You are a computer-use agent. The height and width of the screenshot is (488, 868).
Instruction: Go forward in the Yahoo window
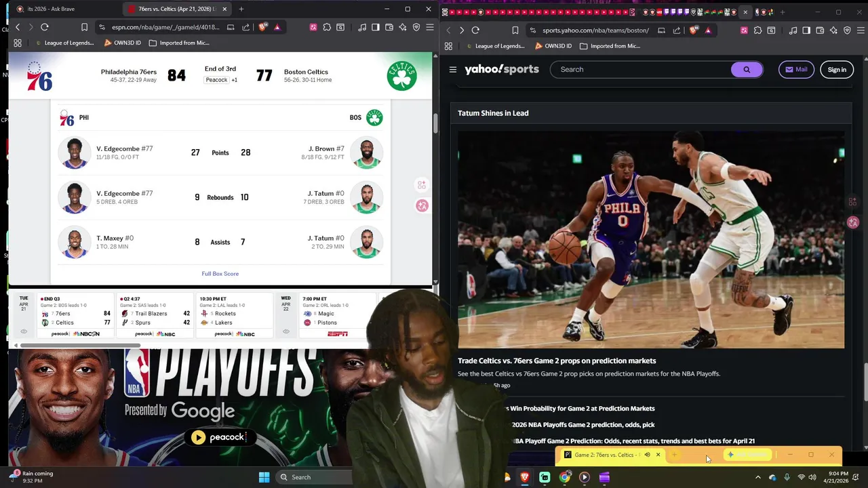(461, 30)
